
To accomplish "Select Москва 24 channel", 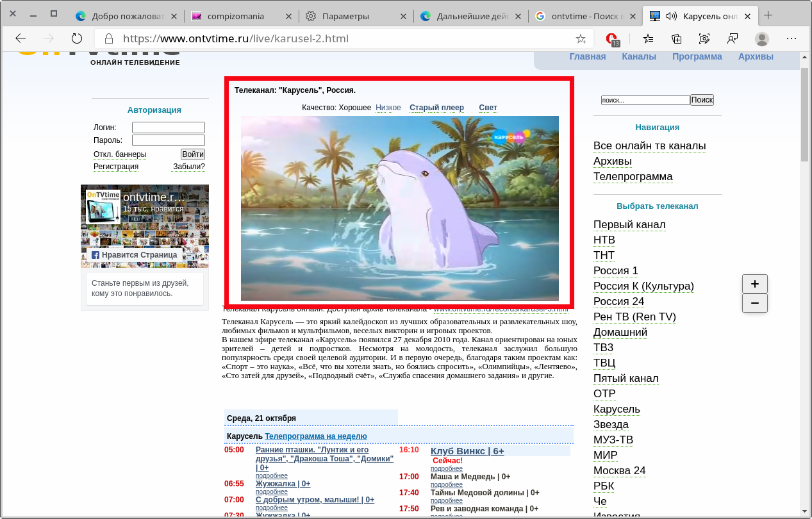I will click(620, 471).
